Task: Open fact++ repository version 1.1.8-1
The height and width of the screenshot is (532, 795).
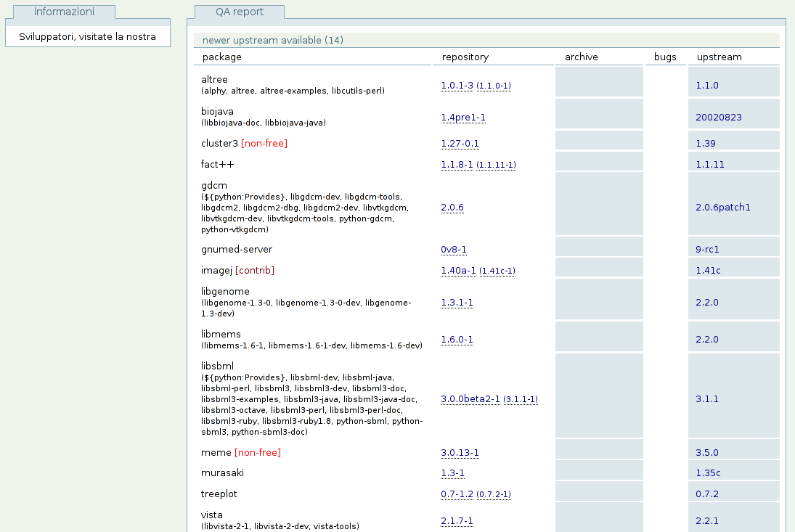Action: (457, 165)
